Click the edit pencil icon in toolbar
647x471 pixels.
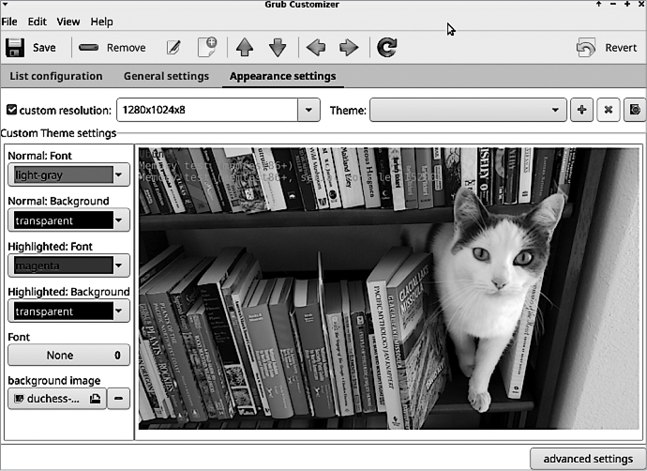[174, 47]
